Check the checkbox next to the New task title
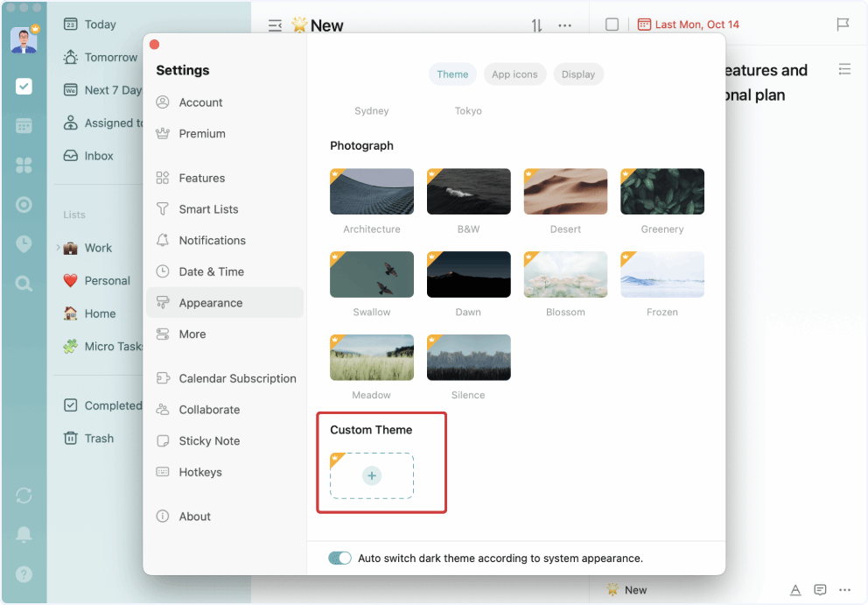 point(612,25)
